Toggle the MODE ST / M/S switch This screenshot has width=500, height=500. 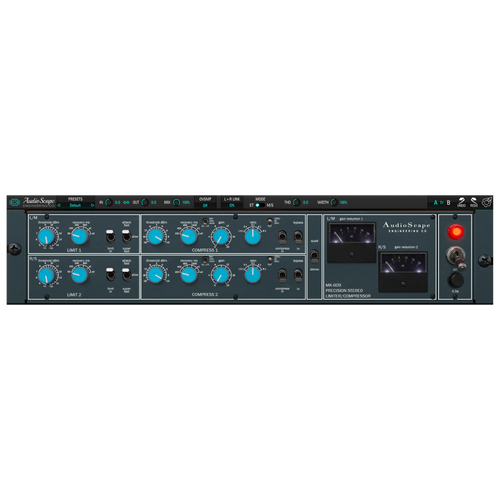[x=260, y=205]
